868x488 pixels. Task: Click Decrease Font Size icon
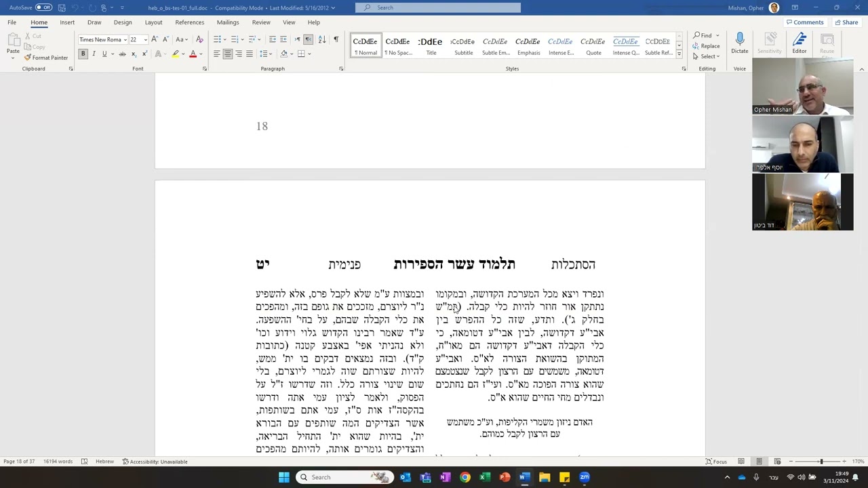click(165, 39)
